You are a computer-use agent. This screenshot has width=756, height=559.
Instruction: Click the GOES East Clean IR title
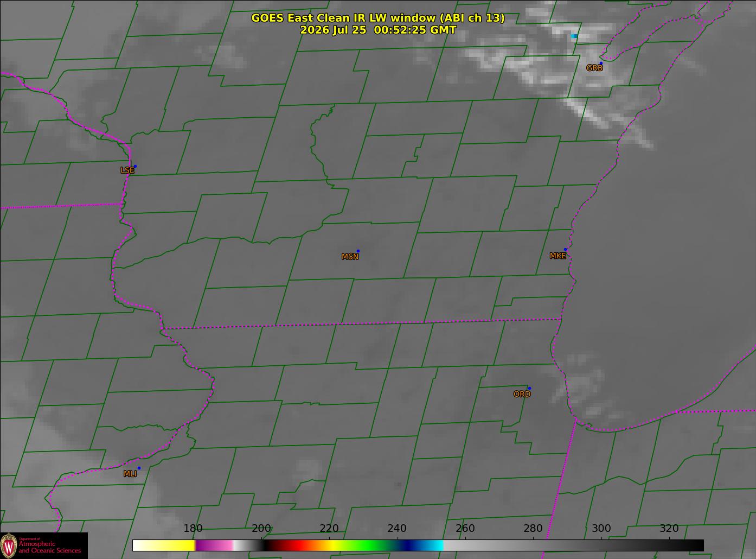377,18
